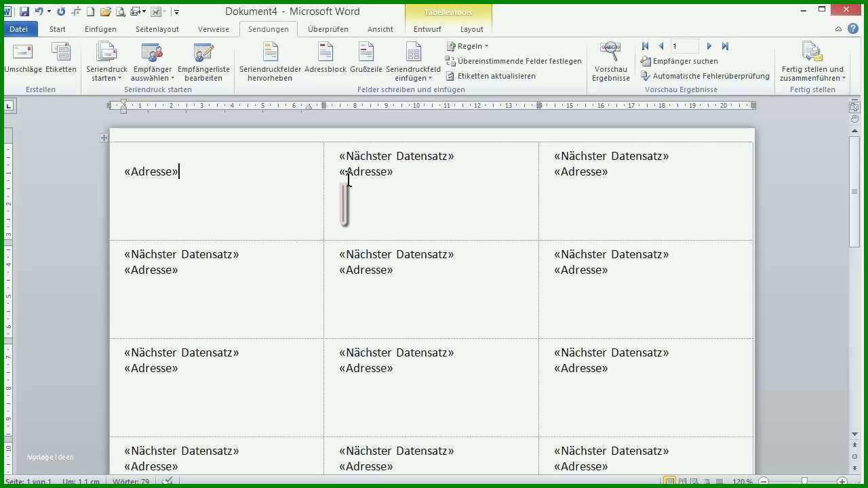Click the Etiketten labels icon
The width and height of the screenshot is (868, 488).
pyautogui.click(x=61, y=52)
